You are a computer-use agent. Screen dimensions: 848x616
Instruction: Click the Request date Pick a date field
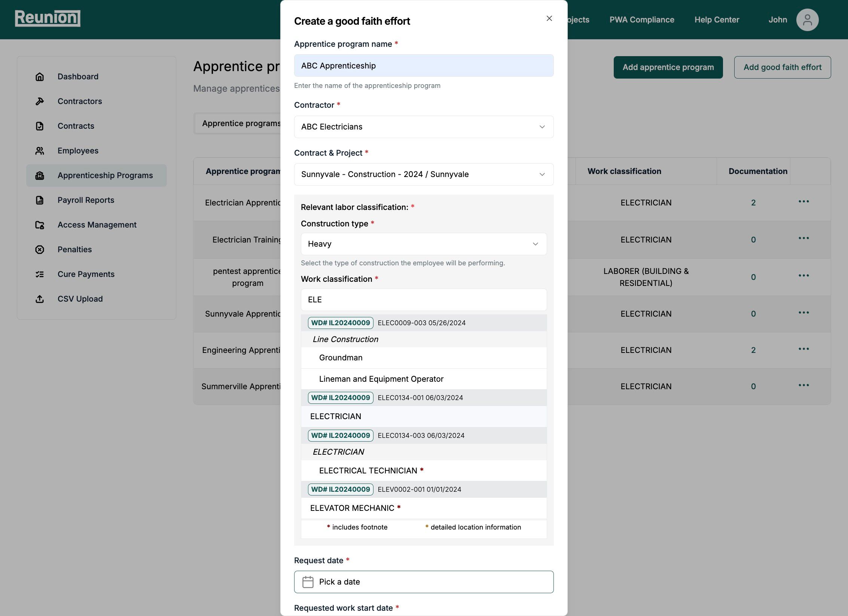424,582
